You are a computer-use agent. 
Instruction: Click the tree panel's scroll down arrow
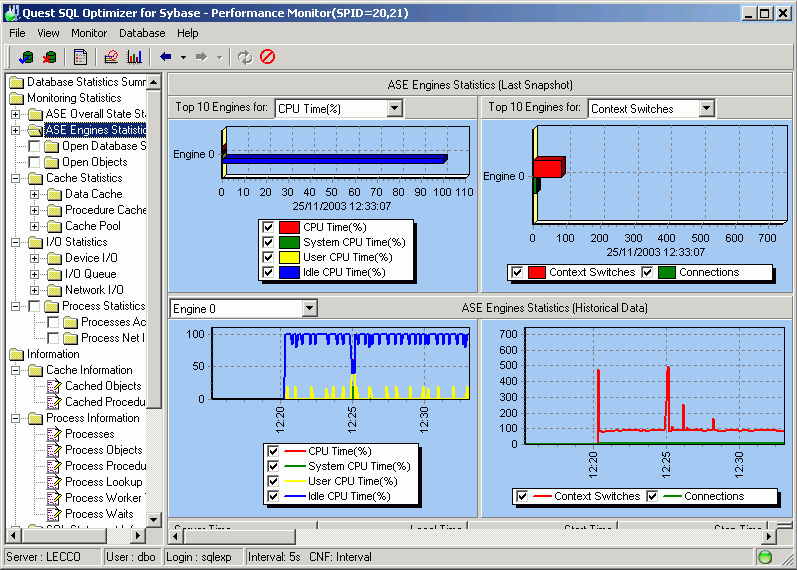tap(154, 520)
